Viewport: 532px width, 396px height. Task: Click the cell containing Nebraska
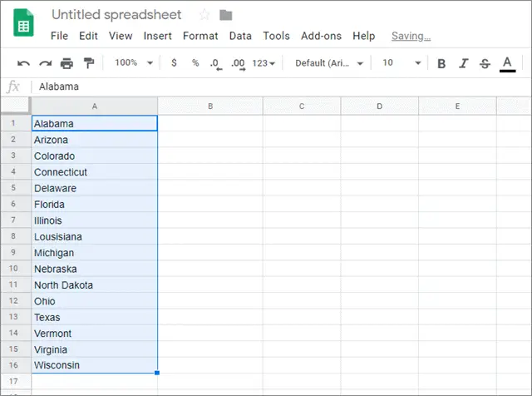(x=95, y=269)
